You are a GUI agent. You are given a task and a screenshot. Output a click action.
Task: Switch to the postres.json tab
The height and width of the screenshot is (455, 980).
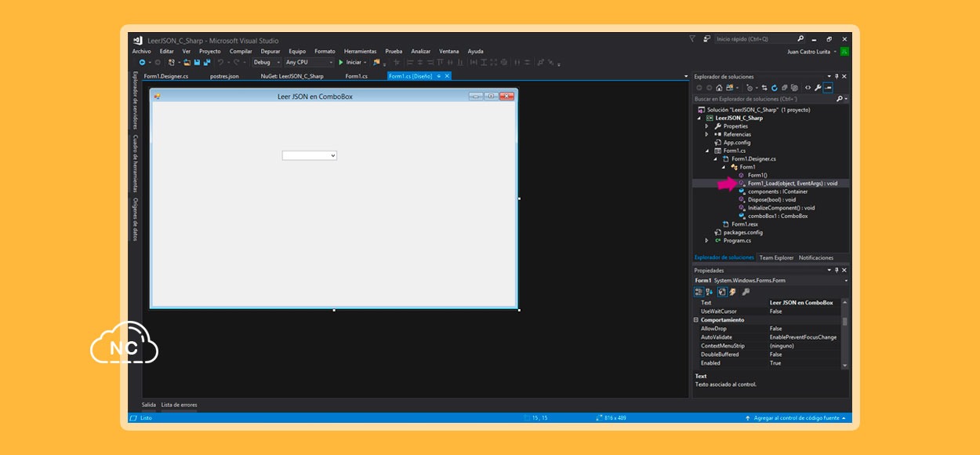[224, 76]
